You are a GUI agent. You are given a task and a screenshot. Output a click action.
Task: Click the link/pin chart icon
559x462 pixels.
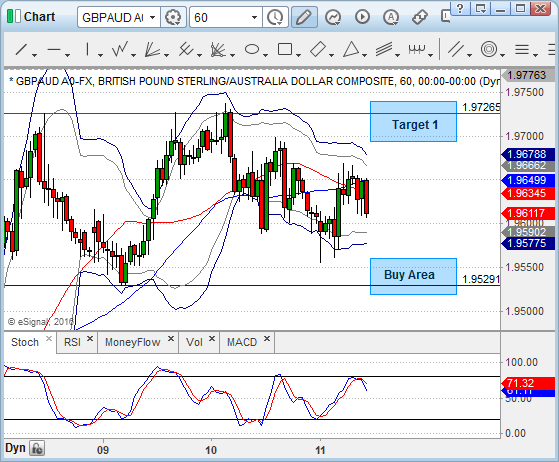pos(420,17)
